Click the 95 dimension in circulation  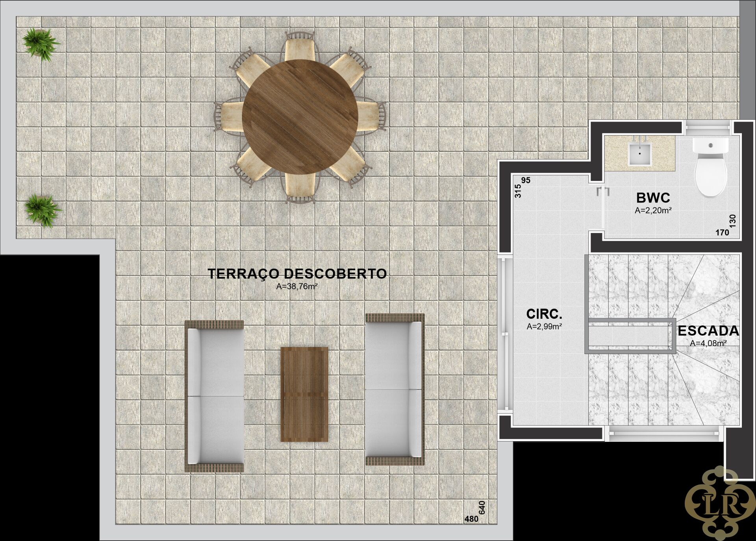click(526, 180)
